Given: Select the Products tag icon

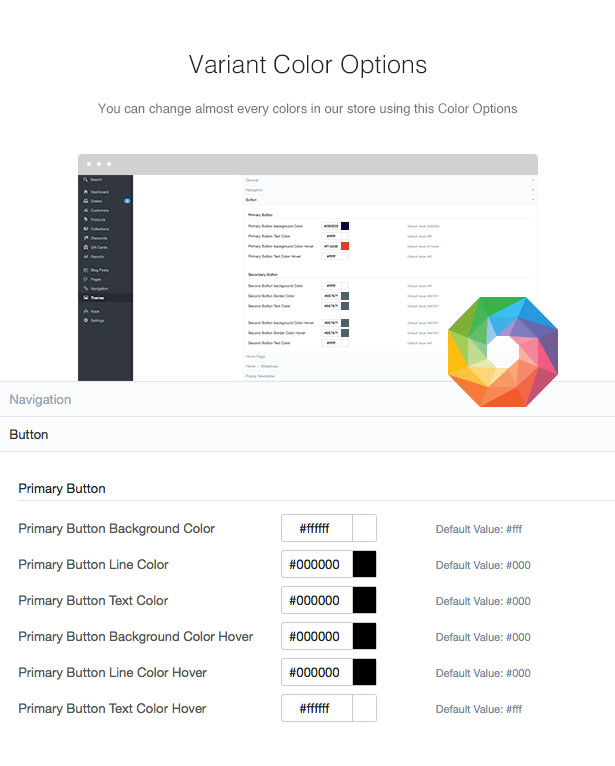Looking at the screenshot, I should point(86,219).
